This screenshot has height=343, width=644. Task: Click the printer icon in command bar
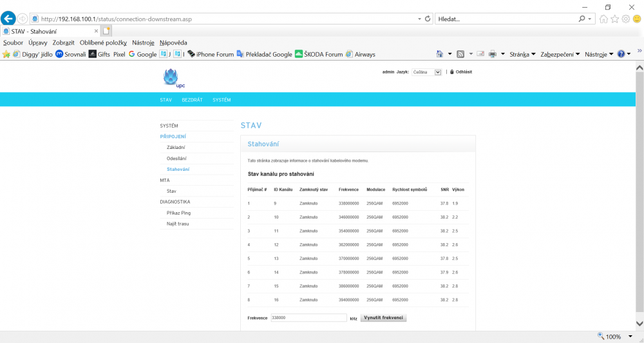492,54
